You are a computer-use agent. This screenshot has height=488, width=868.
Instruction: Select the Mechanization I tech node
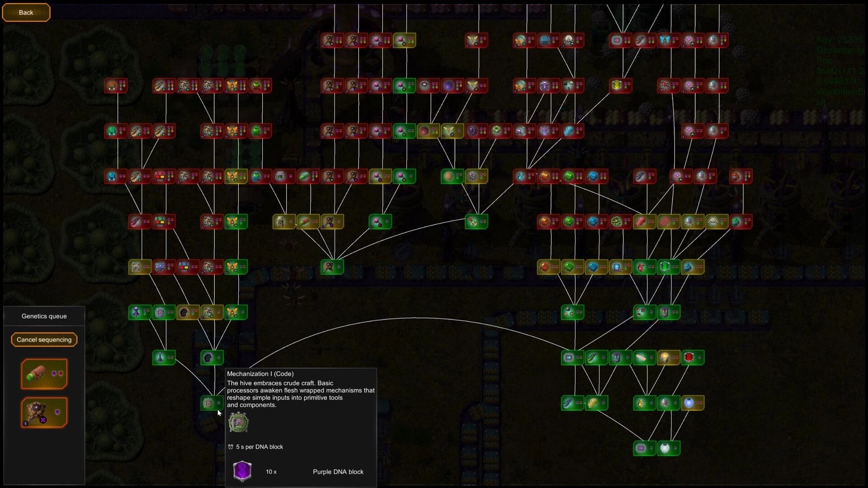[x=211, y=404]
